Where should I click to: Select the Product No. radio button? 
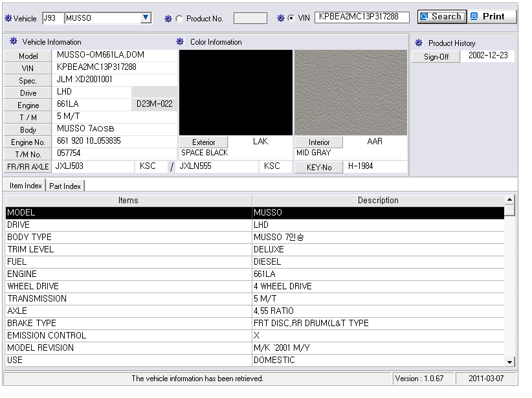pos(179,19)
